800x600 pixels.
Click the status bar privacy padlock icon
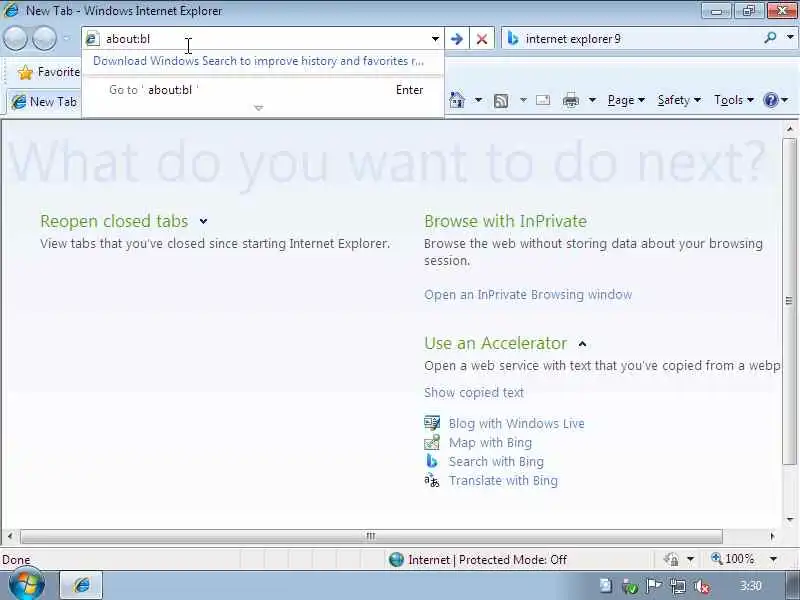click(671, 559)
